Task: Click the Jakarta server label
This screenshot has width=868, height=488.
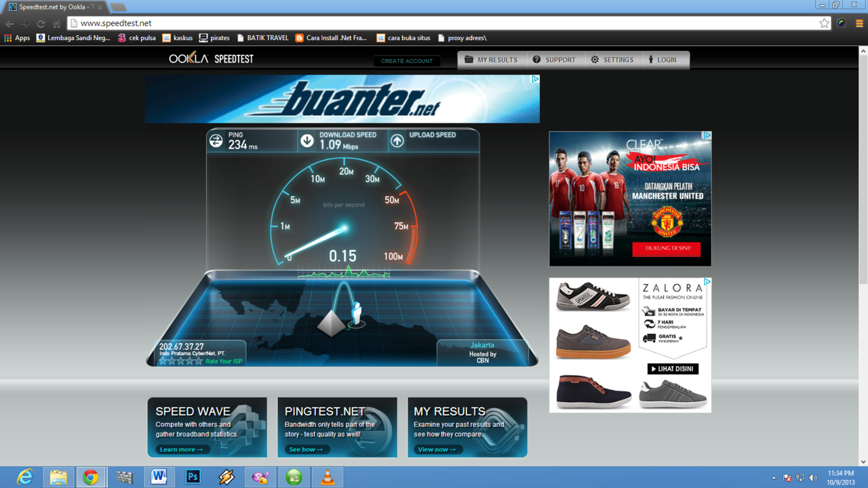Action: point(482,345)
